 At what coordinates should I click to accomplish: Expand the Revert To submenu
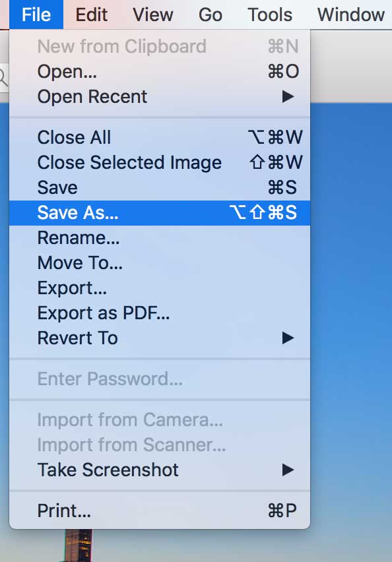pos(77,338)
